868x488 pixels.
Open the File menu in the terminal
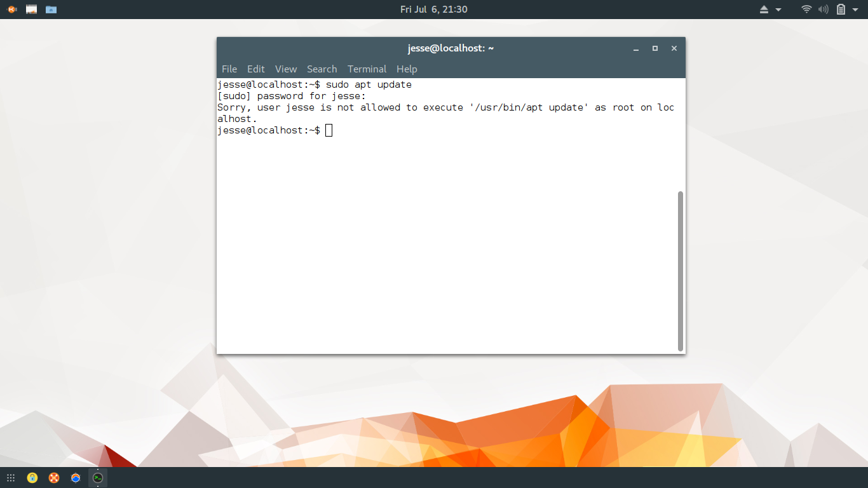[229, 69]
